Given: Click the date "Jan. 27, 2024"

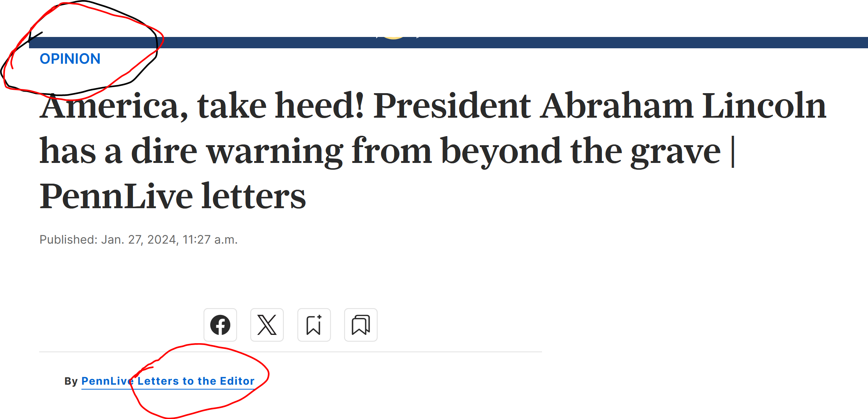Looking at the screenshot, I should pos(139,240).
